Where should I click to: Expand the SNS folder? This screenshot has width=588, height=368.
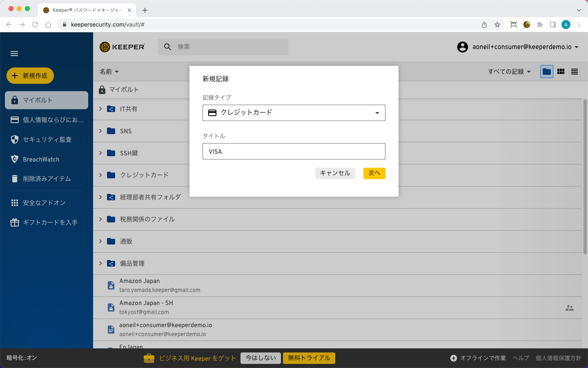[100, 131]
